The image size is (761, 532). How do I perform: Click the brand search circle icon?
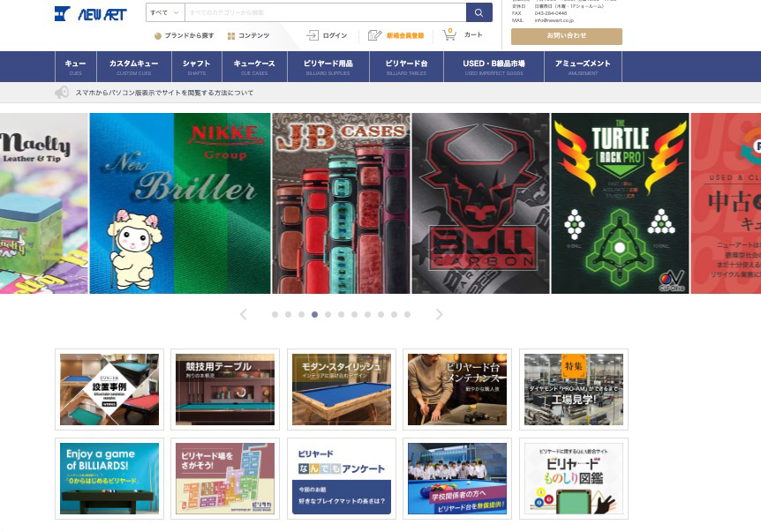pos(158,36)
